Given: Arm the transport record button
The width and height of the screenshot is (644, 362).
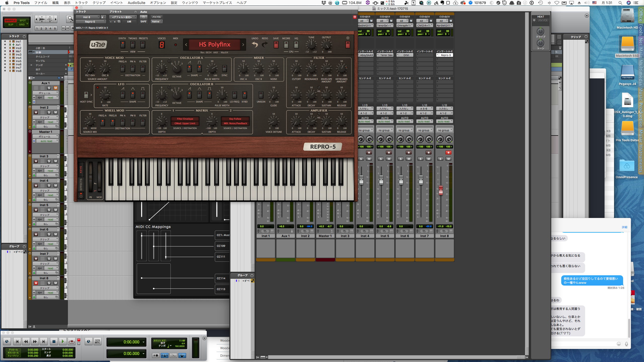Looking at the screenshot, I should coord(72,341).
